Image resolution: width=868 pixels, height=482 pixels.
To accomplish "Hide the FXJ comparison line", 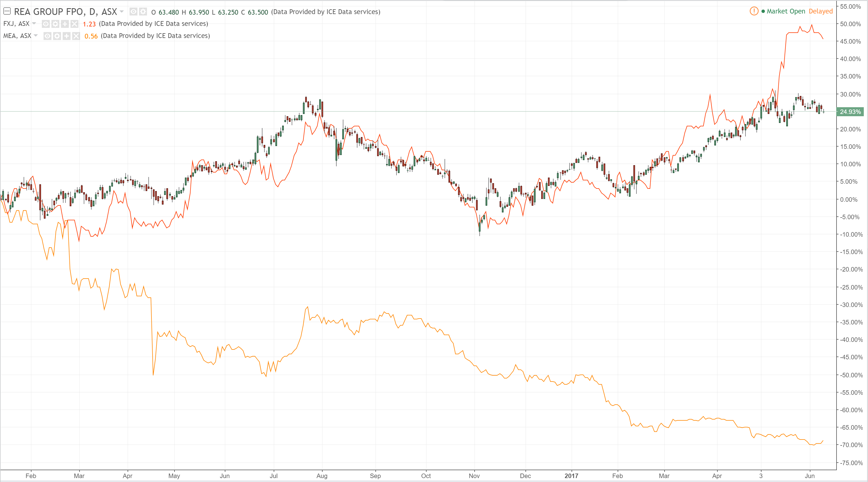I will (46, 24).
